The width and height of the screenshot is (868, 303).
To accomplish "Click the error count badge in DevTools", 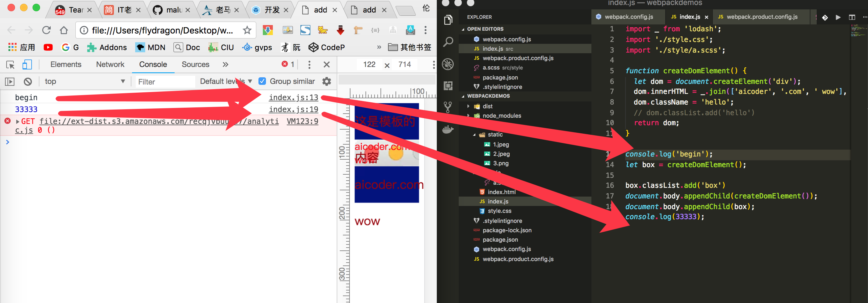I will click(x=288, y=64).
